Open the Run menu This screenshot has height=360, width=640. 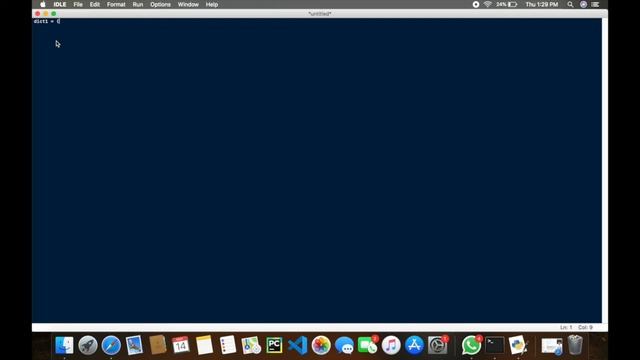[138, 4]
